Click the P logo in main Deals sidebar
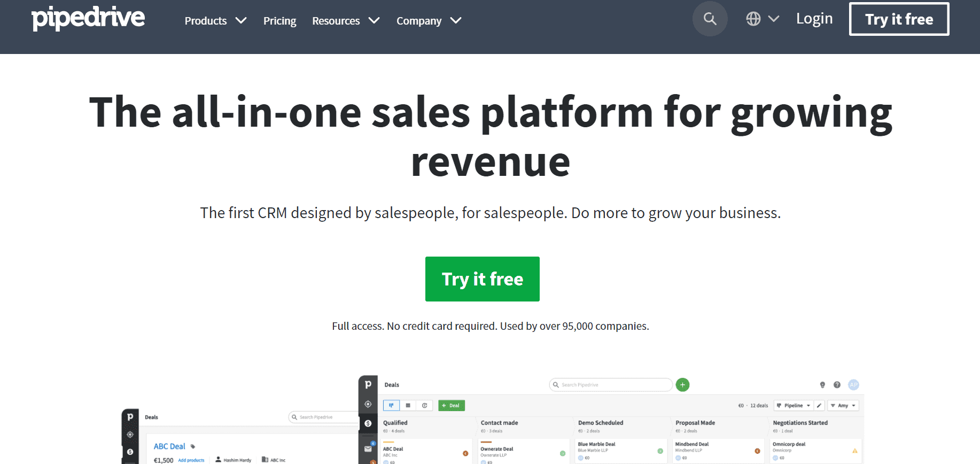The height and width of the screenshot is (464, 980). 368,384
